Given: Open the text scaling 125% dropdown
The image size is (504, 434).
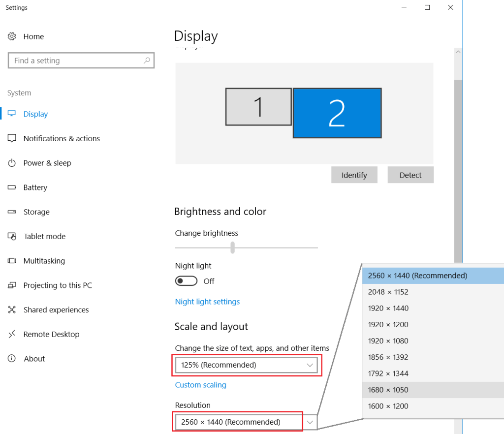Looking at the screenshot, I should point(247,365).
